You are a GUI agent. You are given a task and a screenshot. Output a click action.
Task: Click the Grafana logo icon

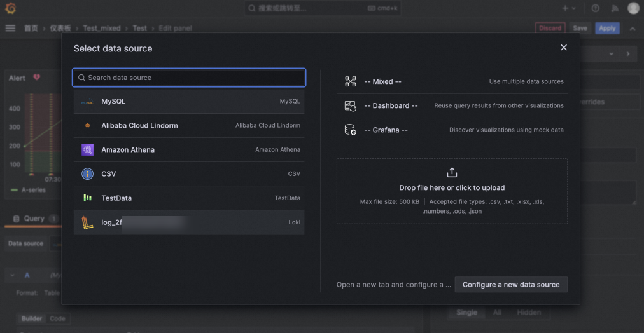click(x=10, y=8)
